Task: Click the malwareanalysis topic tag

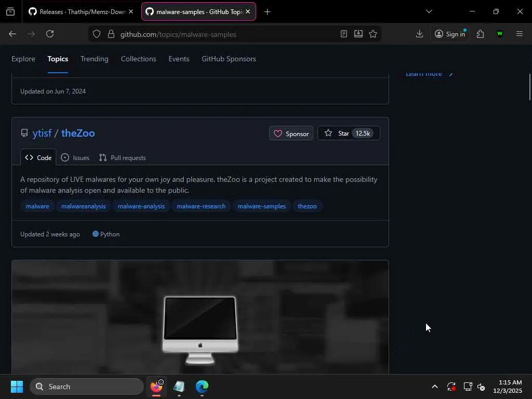Action: (84, 206)
